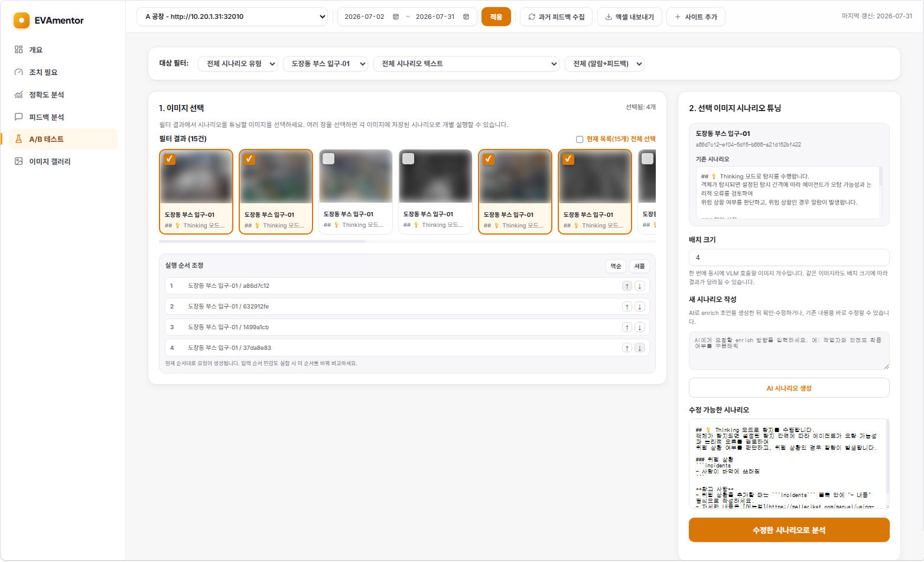Click 수정한 시나리오로 분석 button
The width and height of the screenshot is (924, 562).
789,530
